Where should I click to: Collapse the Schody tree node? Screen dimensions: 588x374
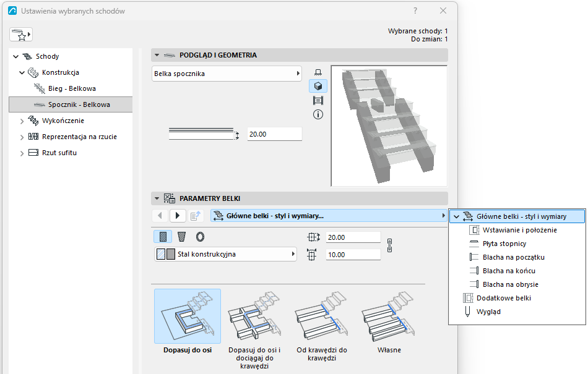[15, 56]
